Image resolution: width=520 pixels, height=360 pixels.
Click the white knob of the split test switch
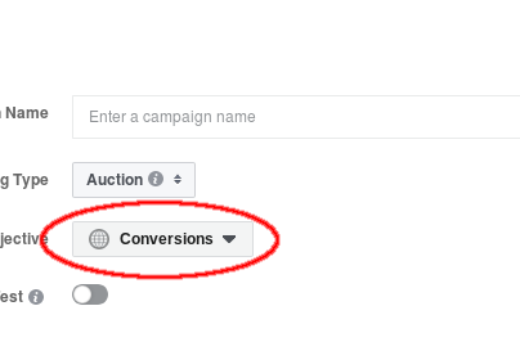coord(82,295)
